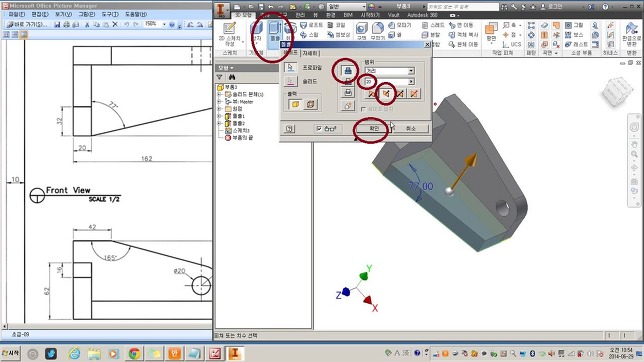Click the Solids selection button in dialog
Screen dimensions: 644x362
coord(290,81)
